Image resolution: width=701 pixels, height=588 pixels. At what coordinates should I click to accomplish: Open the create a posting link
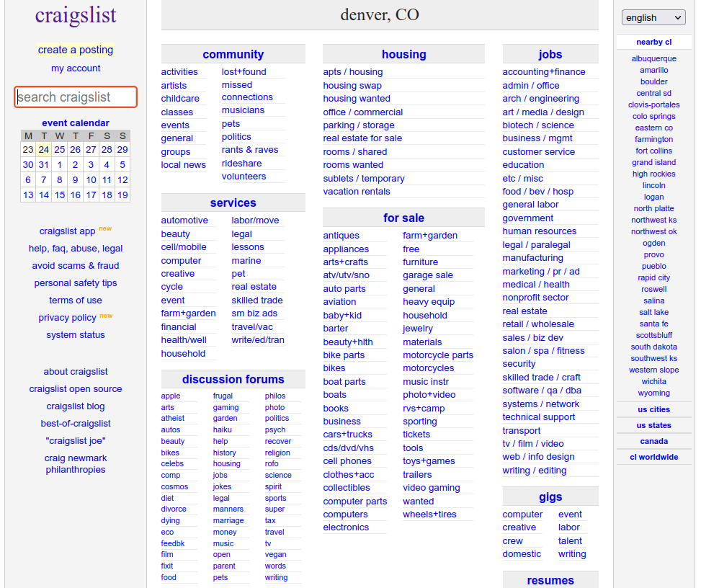click(x=76, y=50)
